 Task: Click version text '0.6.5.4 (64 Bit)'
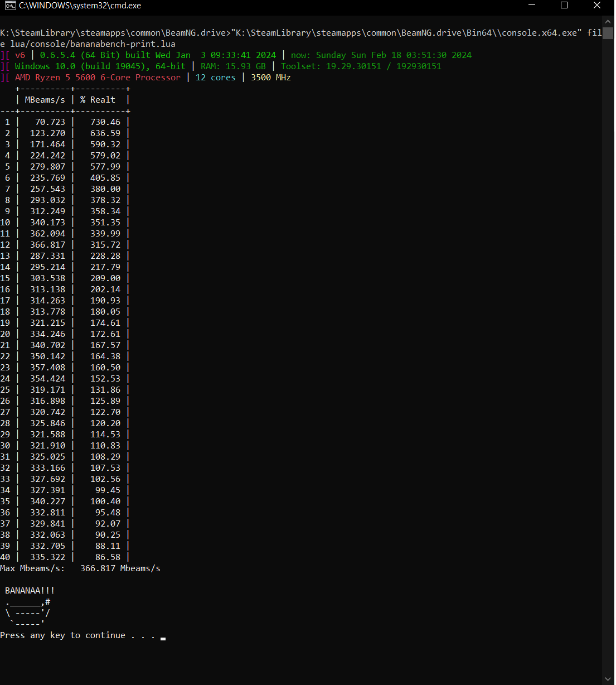80,55
